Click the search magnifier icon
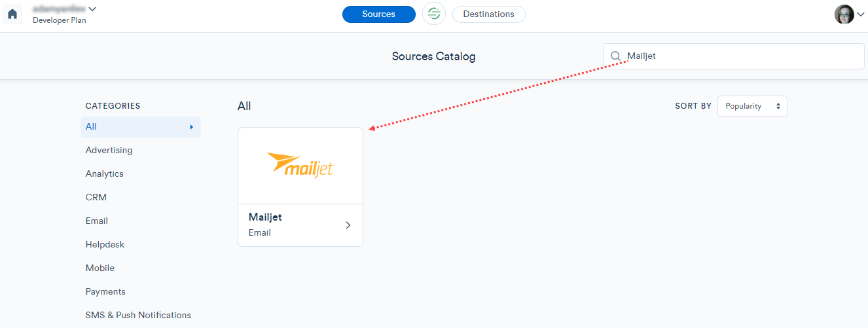This screenshot has width=868, height=328. pyautogui.click(x=616, y=56)
